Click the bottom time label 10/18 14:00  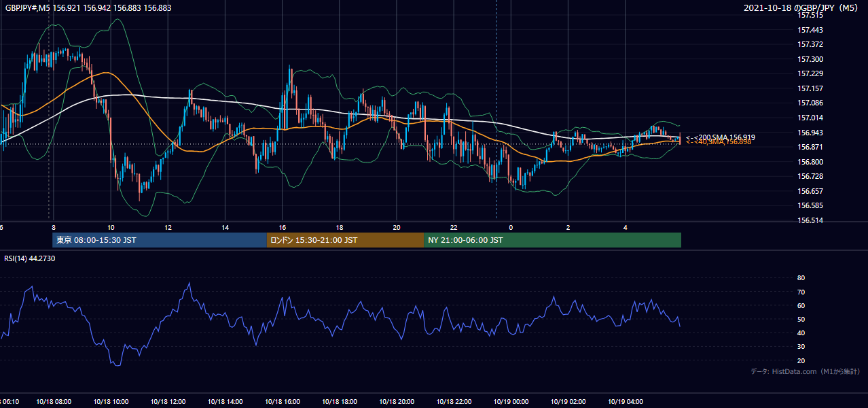[225, 402]
